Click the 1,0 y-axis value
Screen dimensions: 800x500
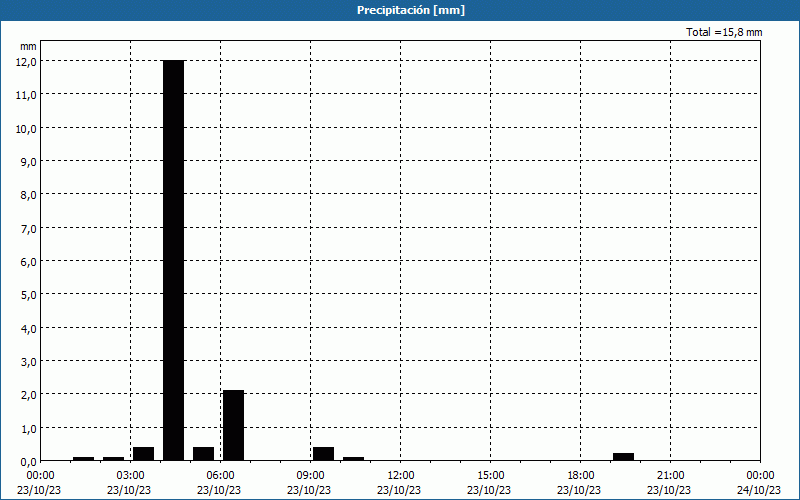[28, 429]
